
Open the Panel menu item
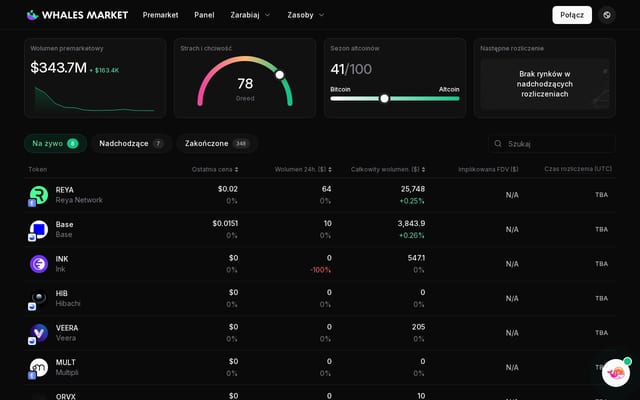pyautogui.click(x=204, y=15)
